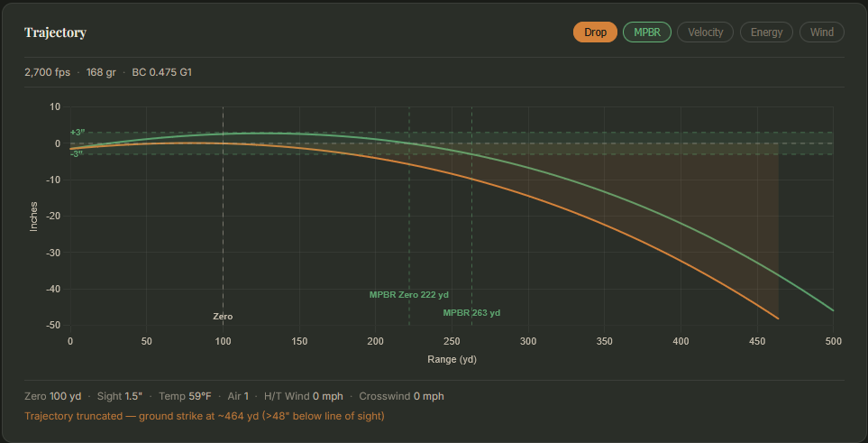
Task: Switch chart to Energy view
Action: point(767,32)
